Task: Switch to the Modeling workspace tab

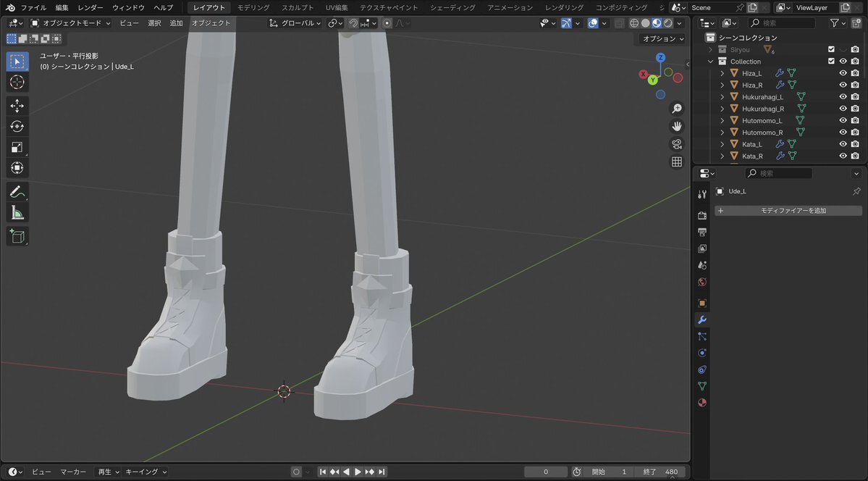Action: [253, 7]
